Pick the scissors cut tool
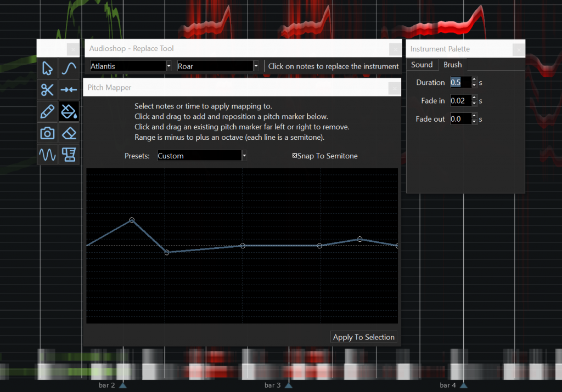 (x=48, y=90)
